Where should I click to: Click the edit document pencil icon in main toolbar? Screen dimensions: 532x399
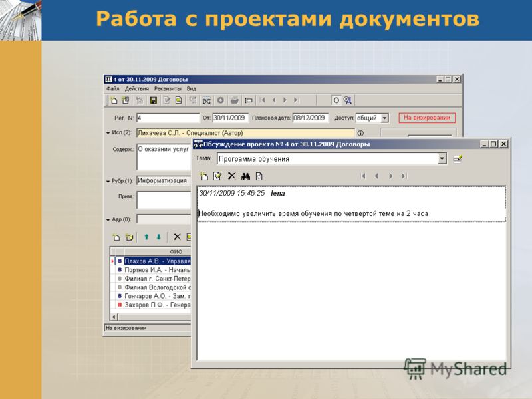(167, 100)
